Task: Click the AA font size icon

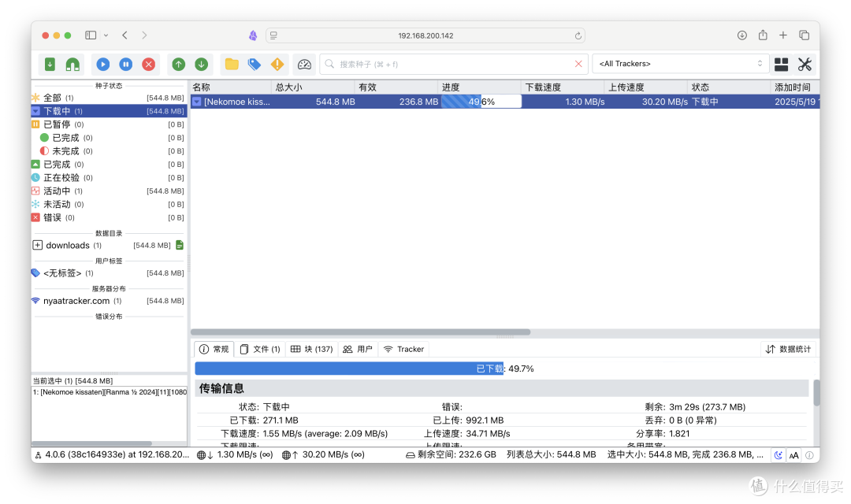Action: click(794, 455)
